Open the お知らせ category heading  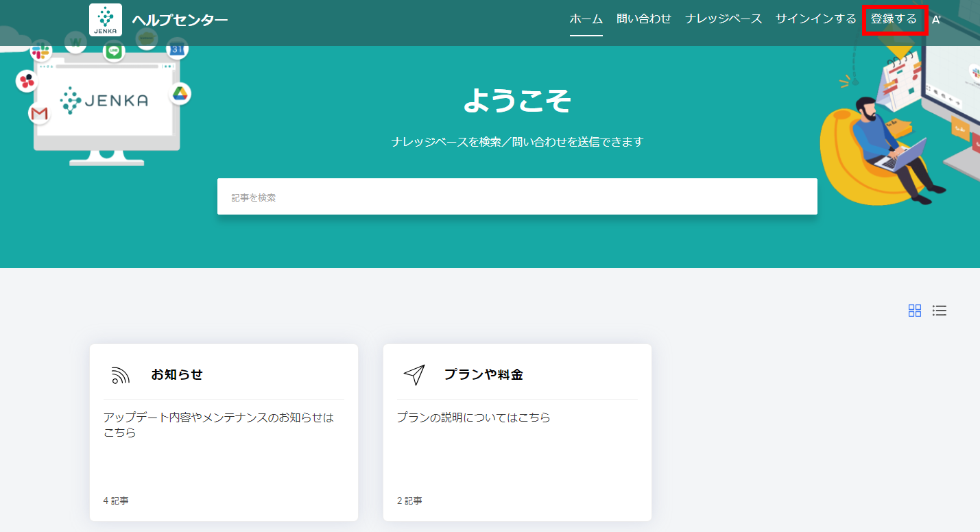pos(177,374)
